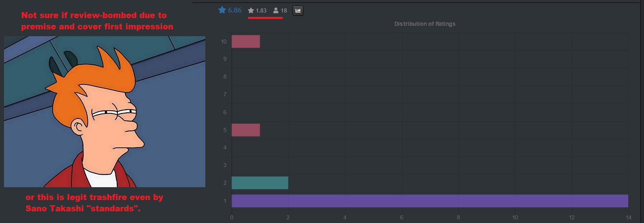Click the y-axis label 10
This screenshot has width=644, height=223.
[224, 41]
